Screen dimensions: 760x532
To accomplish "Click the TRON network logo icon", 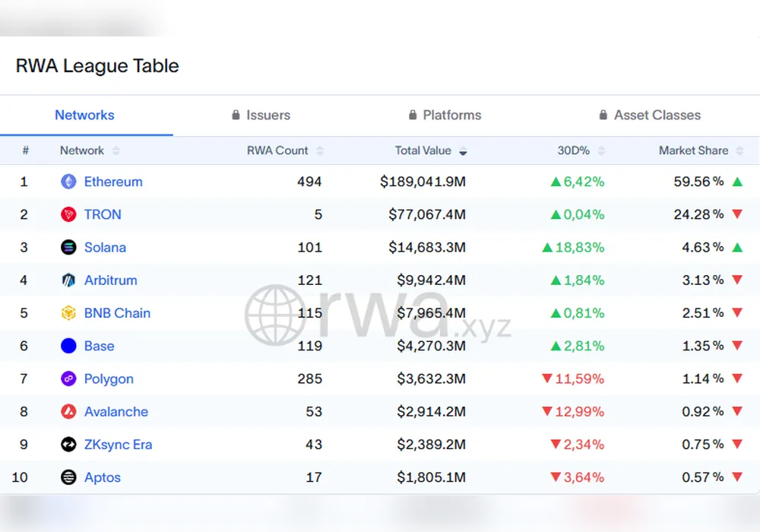I will pos(68,214).
